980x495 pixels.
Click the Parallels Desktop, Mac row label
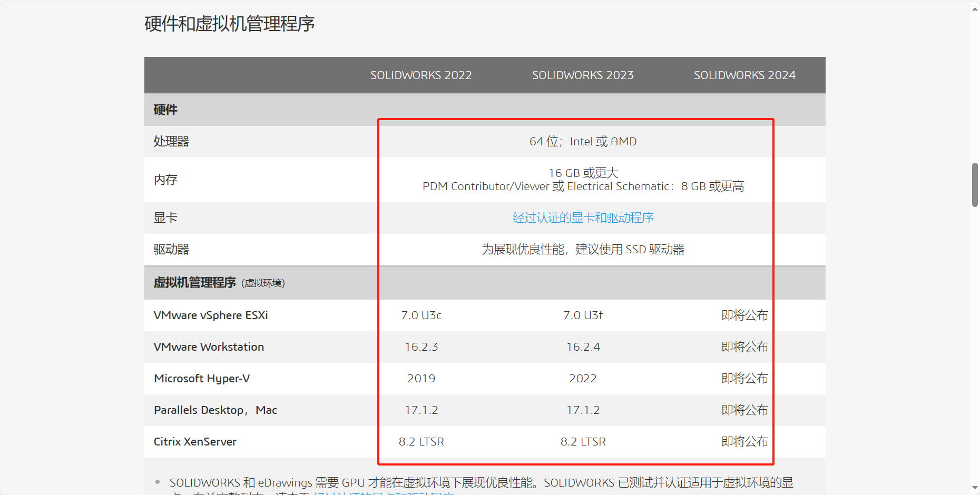click(215, 410)
